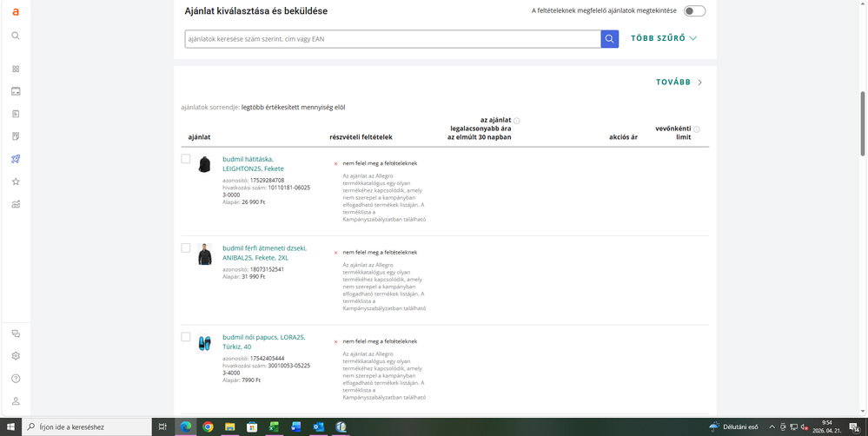Select base price text 26 990 Ft

click(254, 202)
